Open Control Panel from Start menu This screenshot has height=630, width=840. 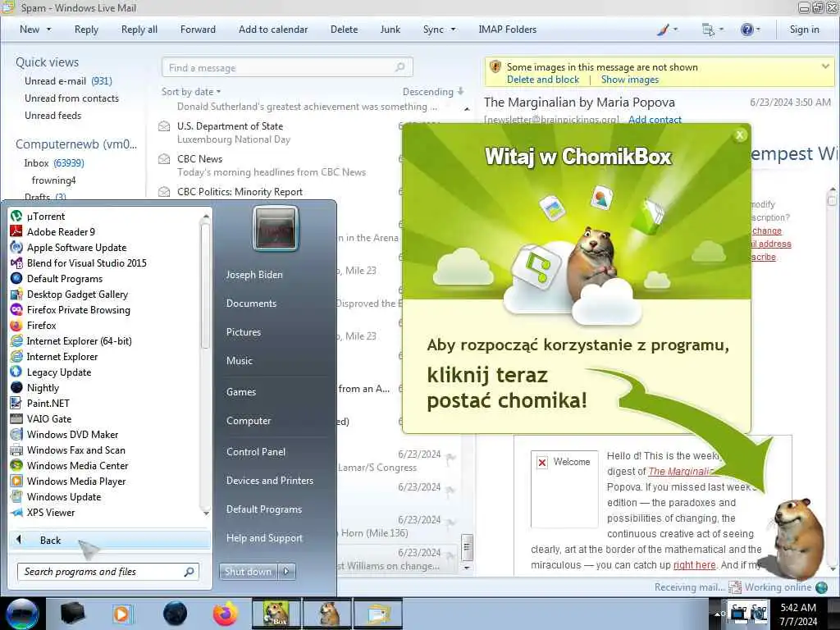pos(256,452)
